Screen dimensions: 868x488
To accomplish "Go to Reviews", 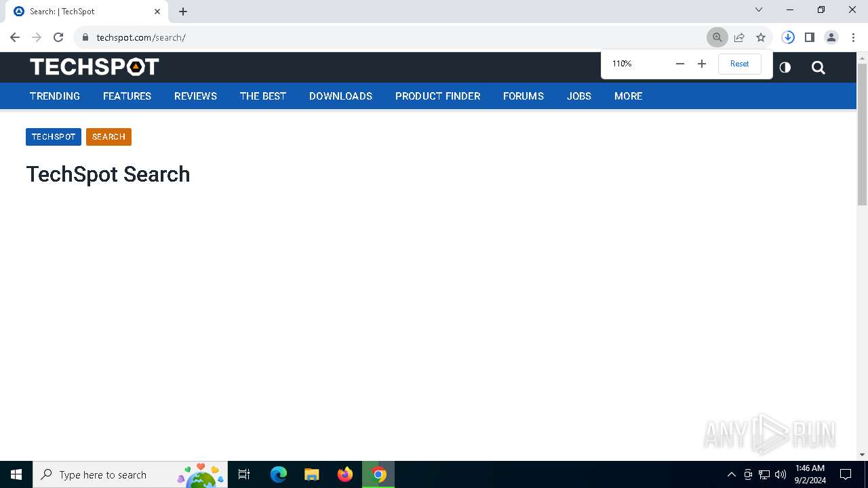I will tap(195, 96).
